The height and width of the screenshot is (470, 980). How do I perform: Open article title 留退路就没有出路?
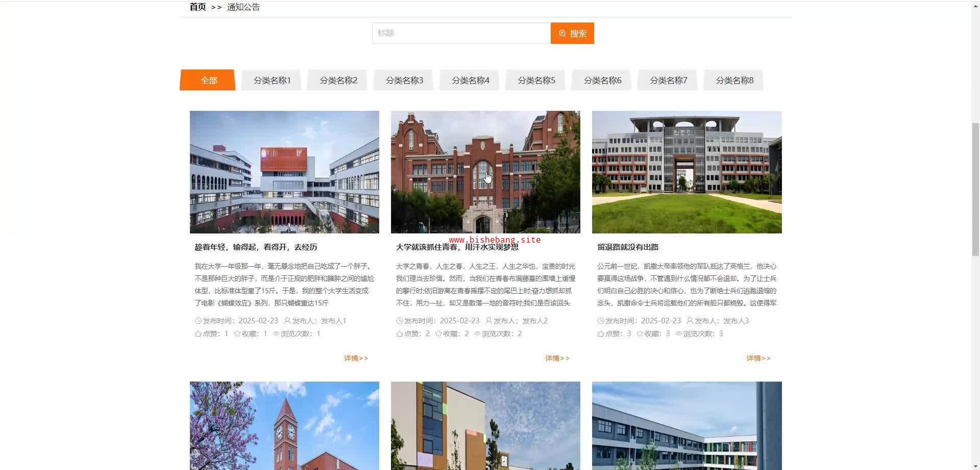coord(628,247)
